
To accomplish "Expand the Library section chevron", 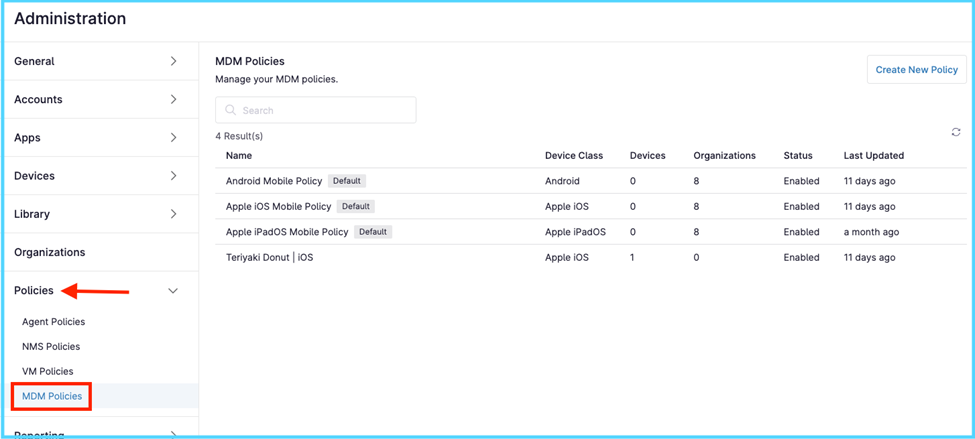I will click(173, 214).
